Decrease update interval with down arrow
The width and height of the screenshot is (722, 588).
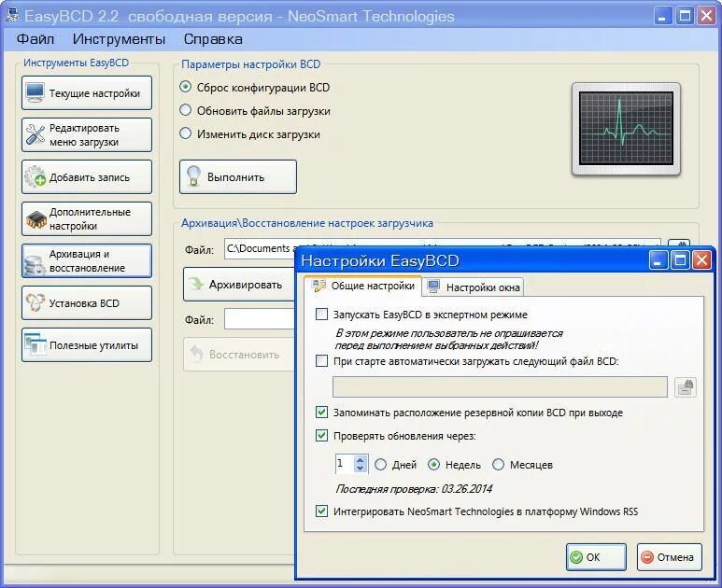coord(361,468)
